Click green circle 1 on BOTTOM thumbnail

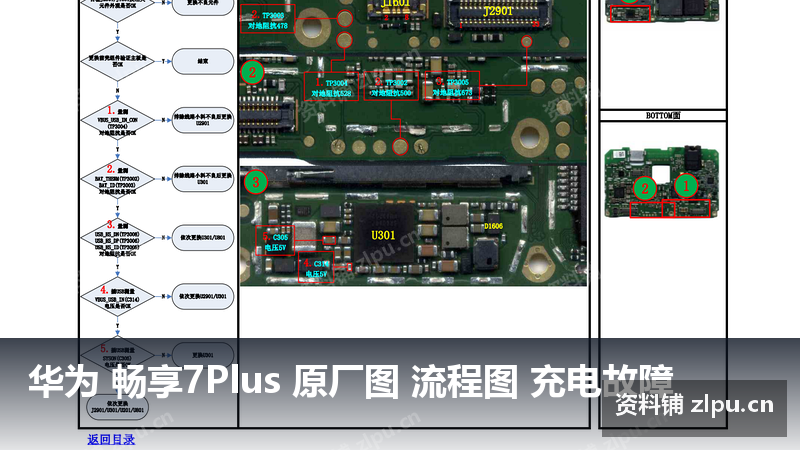point(686,186)
